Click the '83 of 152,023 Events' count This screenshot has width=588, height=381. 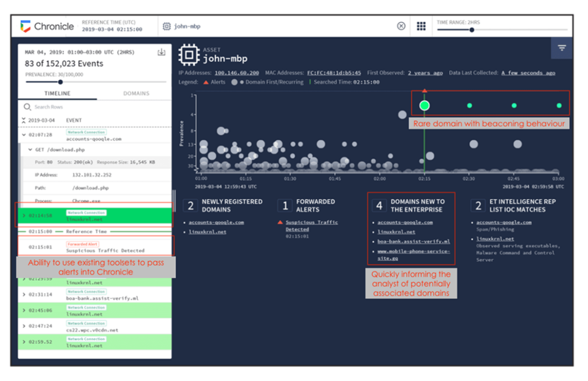[64, 64]
